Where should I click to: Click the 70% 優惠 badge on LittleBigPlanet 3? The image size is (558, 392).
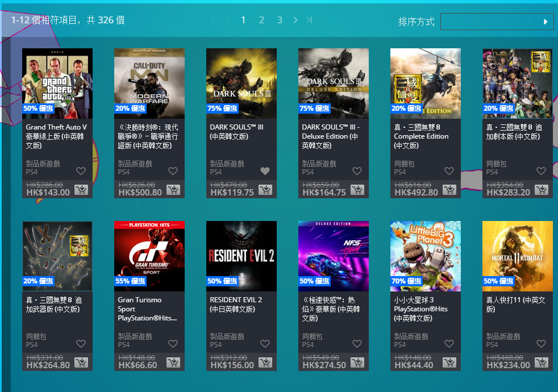click(x=406, y=281)
